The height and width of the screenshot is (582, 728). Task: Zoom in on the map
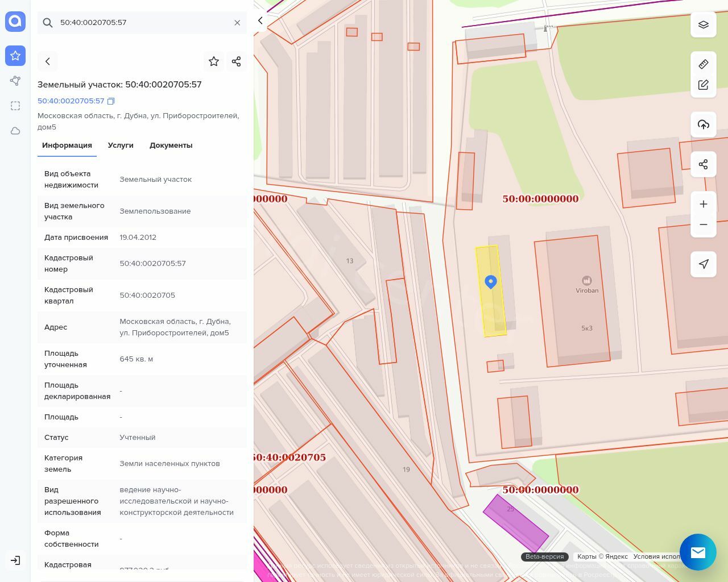point(703,204)
